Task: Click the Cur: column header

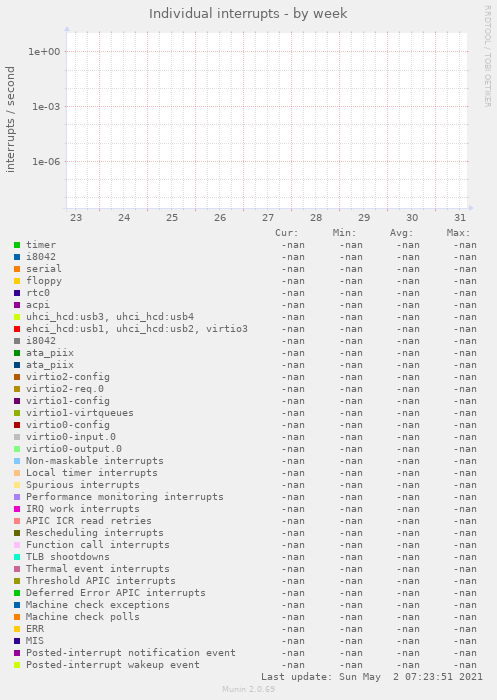Action: (286, 233)
